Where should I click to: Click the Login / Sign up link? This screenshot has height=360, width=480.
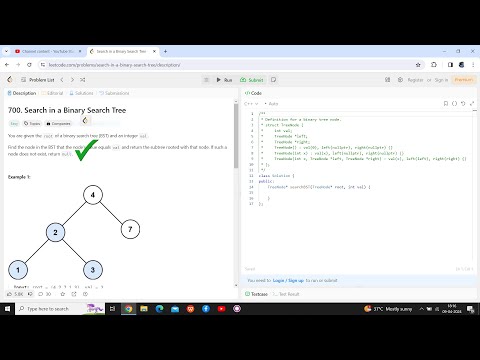pyautogui.click(x=288, y=280)
